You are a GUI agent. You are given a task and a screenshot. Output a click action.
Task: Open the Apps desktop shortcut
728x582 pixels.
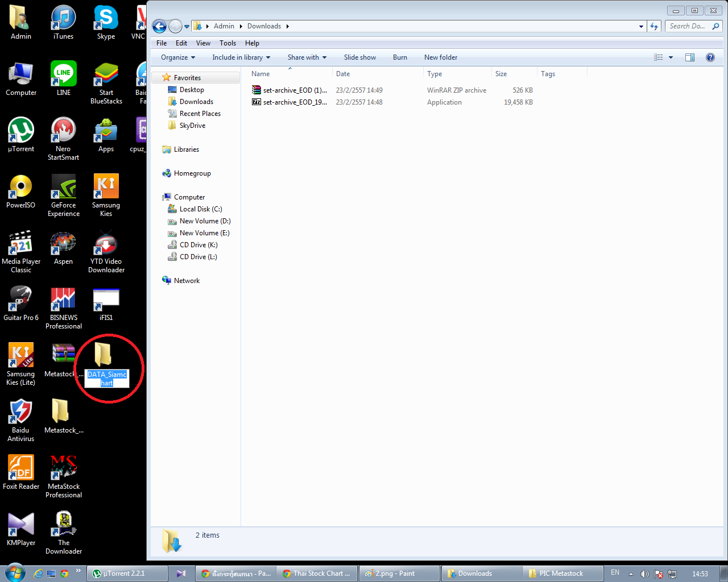point(106,135)
